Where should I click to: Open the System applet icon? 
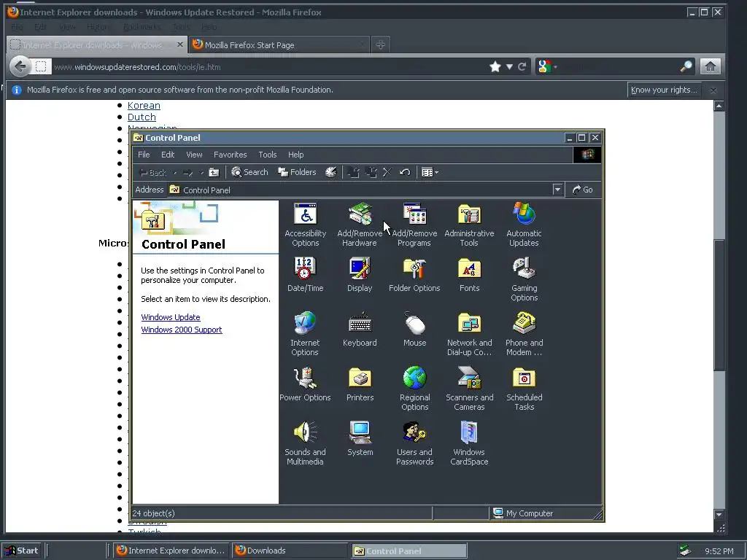coord(360,439)
